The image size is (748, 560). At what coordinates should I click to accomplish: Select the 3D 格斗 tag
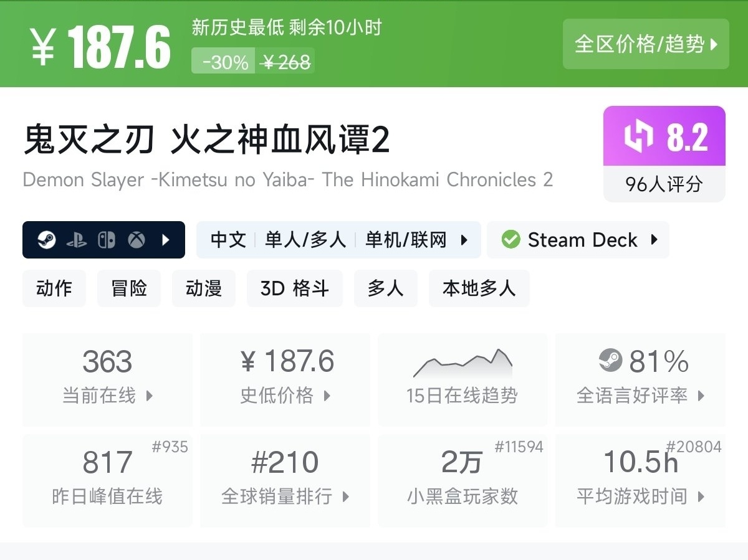pyautogui.click(x=294, y=288)
